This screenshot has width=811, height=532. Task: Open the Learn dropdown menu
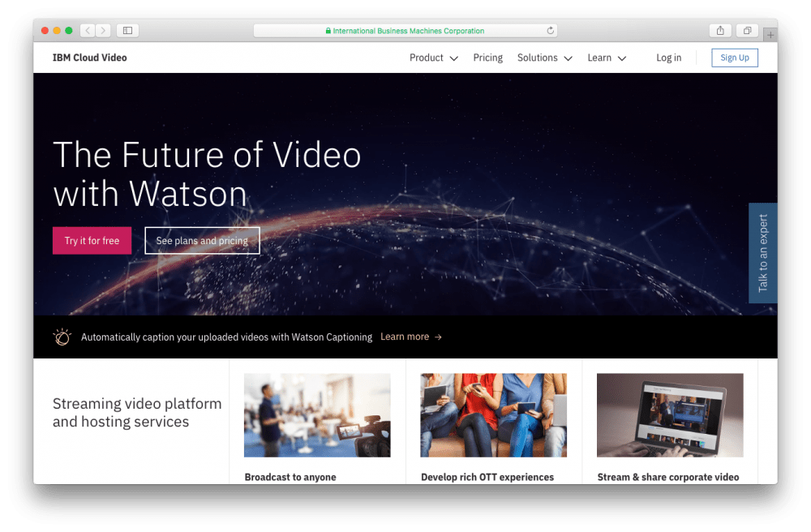pos(606,58)
